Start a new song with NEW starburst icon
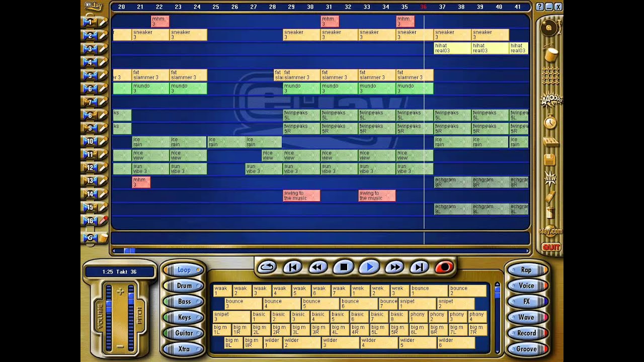The image size is (644, 362). (550, 178)
